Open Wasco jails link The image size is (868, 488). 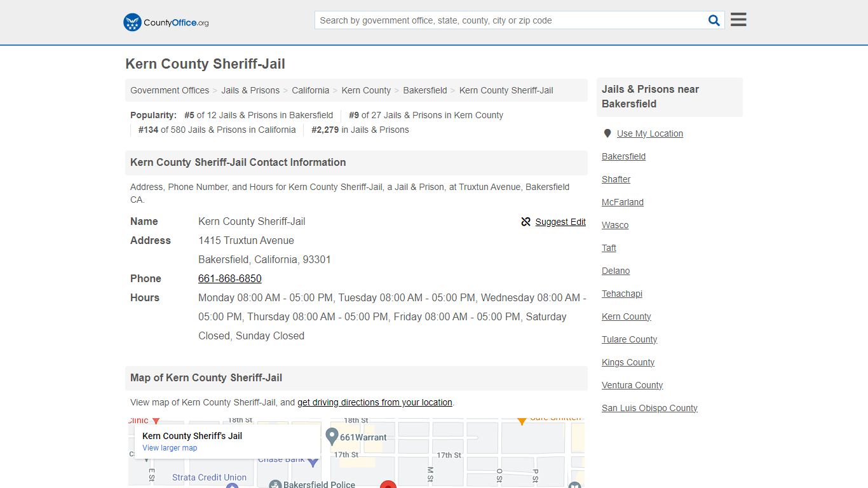click(615, 225)
